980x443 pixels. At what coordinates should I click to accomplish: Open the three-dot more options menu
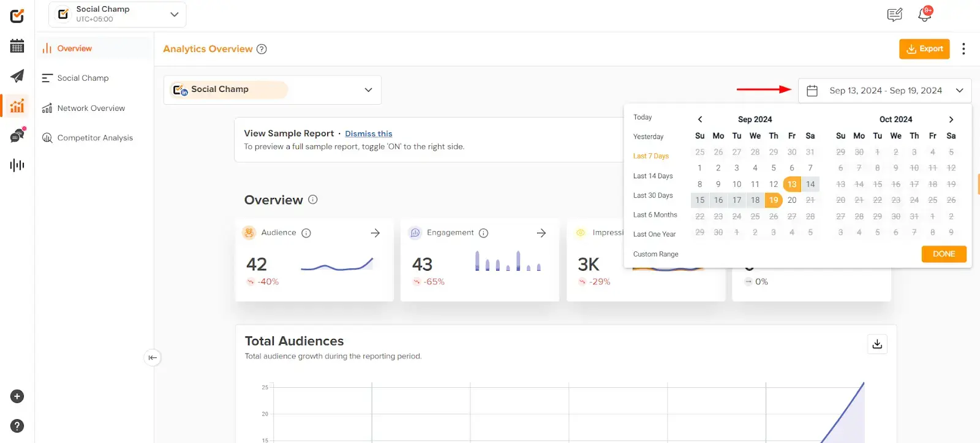tap(963, 49)
